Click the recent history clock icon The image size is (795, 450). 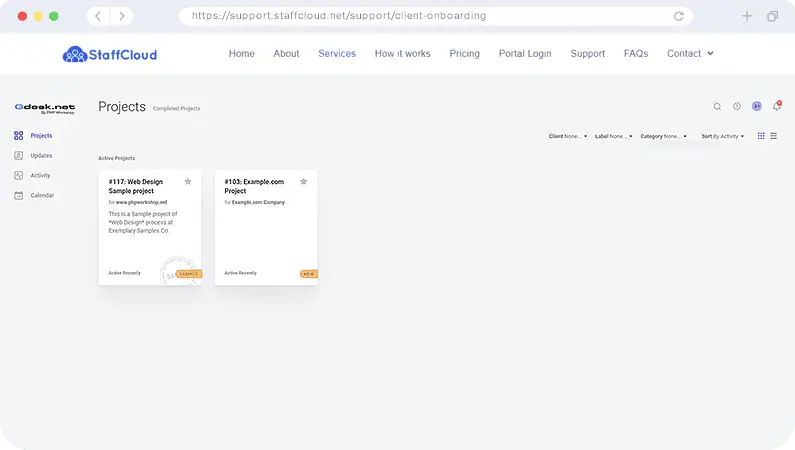[737, 106]
